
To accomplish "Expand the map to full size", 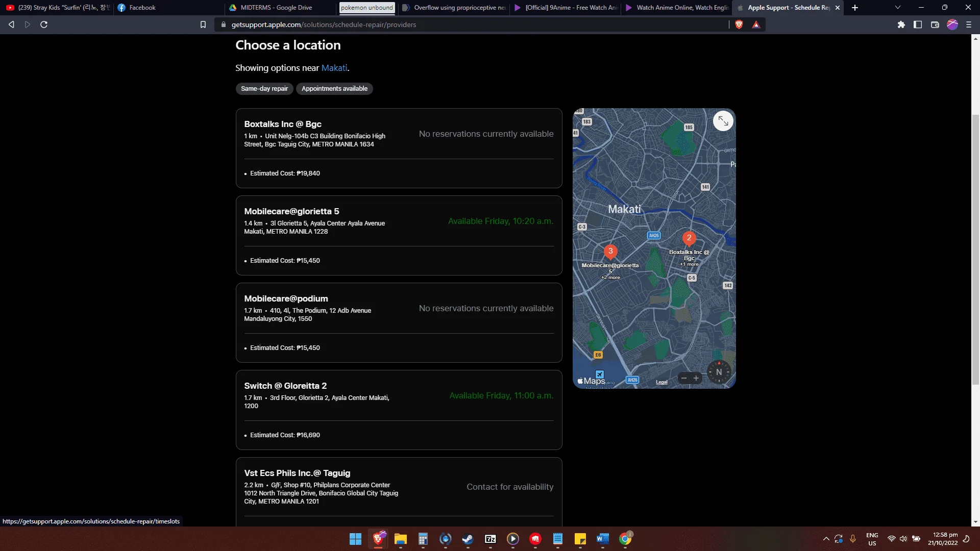I will tap(723, 121).
